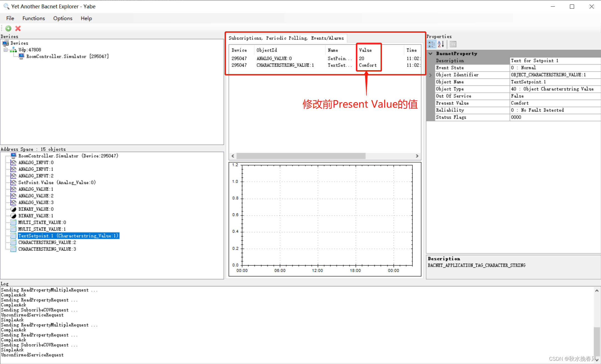Viewport: 601px width, 364px height.
Task: Select CHARACTERSTRING_VALUE:3 object
Action: pos(47,249)
